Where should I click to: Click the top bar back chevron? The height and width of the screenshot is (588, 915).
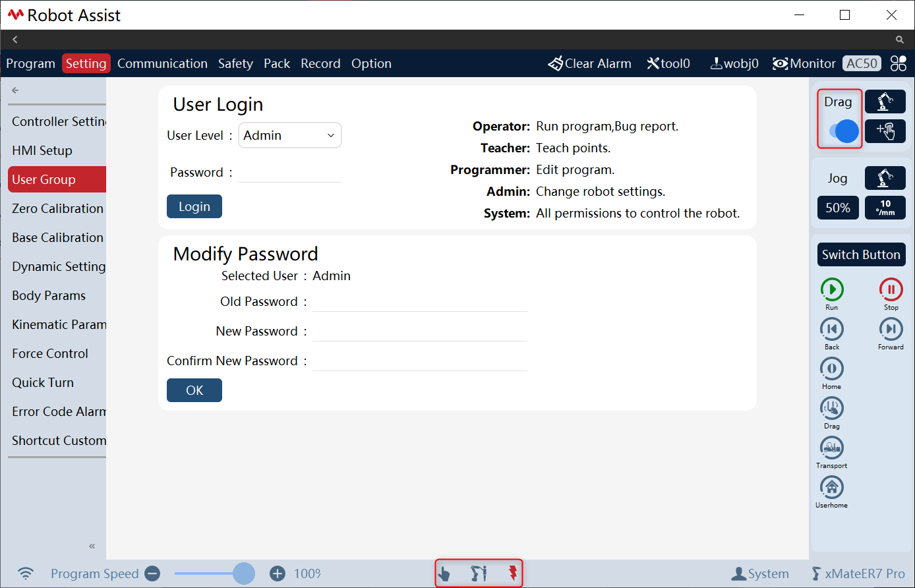[x=15, y=40]
